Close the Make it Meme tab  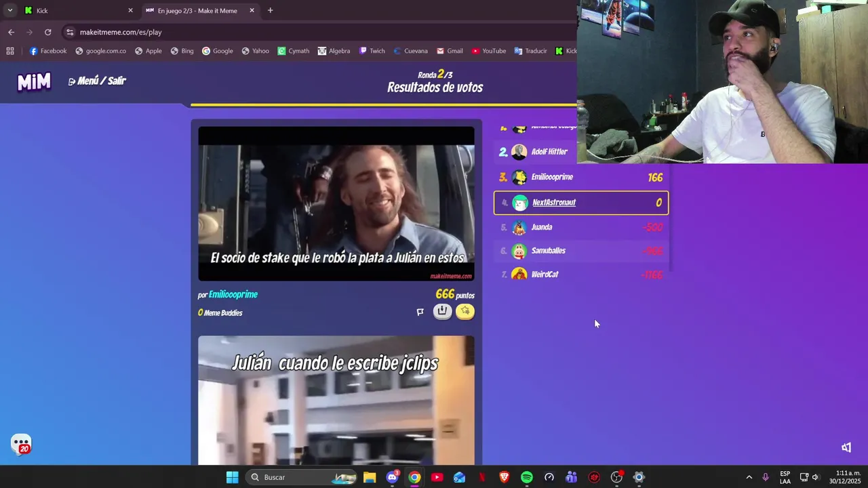252,11
